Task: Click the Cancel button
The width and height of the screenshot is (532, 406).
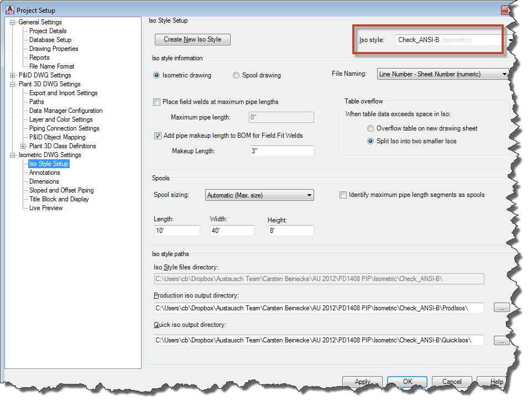Action: (x=452, y=382)
